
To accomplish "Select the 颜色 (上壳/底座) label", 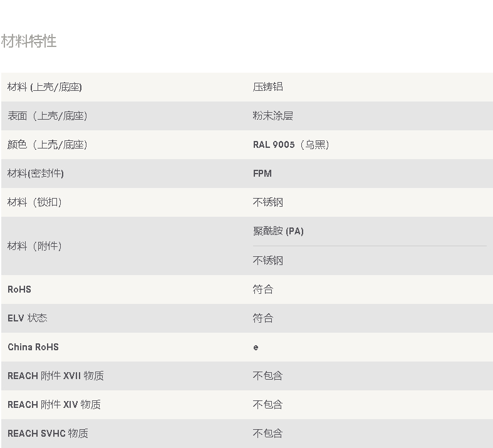I will coord(48,145).
